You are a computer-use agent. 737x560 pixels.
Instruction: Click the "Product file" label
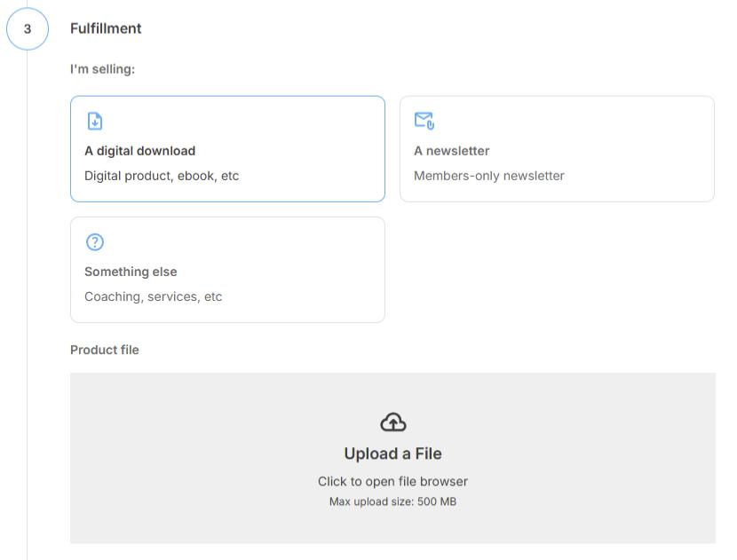coord(105,350)
